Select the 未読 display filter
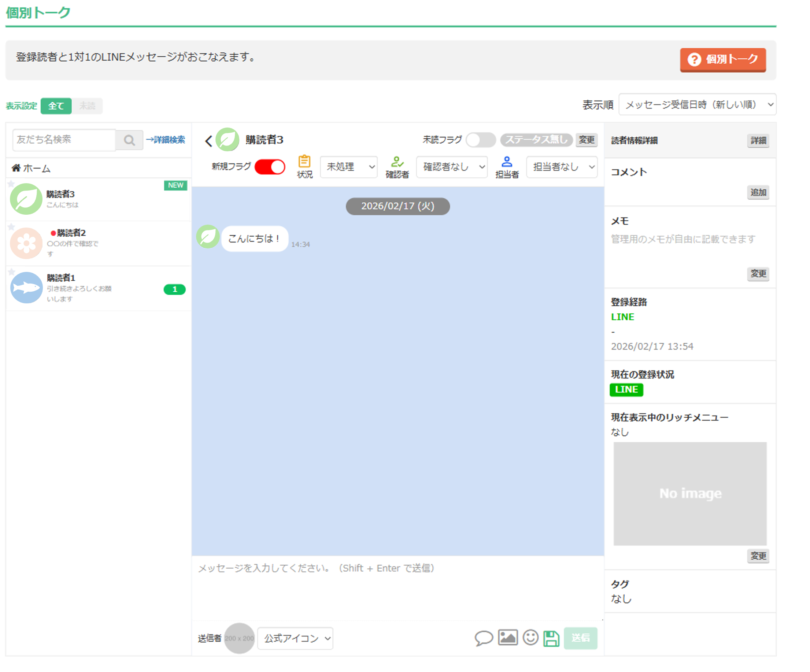The image size is (810, 672). [x=87, y=106]
